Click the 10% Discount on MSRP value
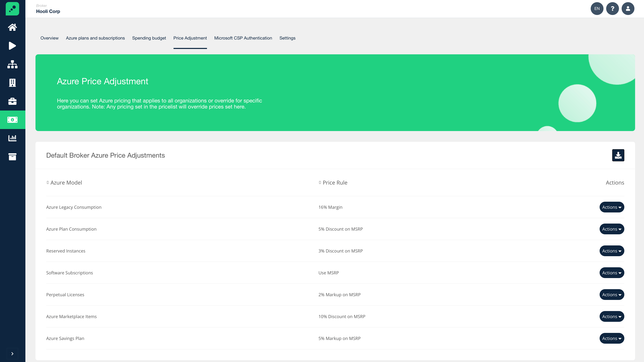 pos(342,316)
